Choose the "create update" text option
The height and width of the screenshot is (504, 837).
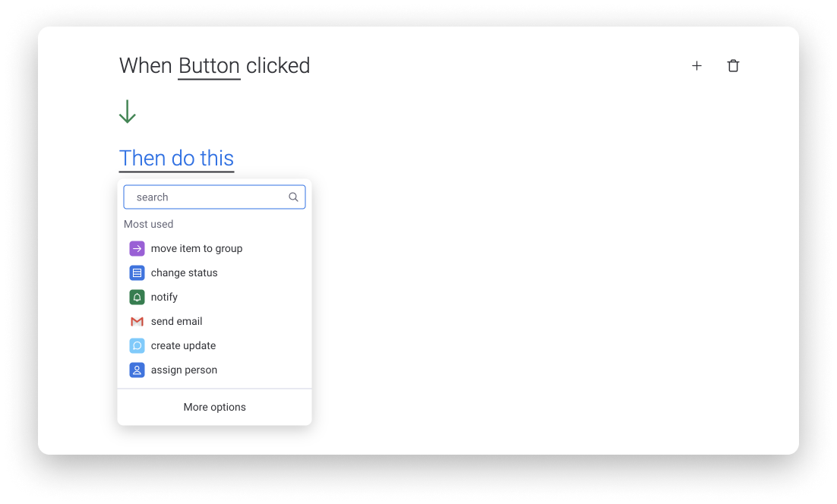click(x=183, y=345)
